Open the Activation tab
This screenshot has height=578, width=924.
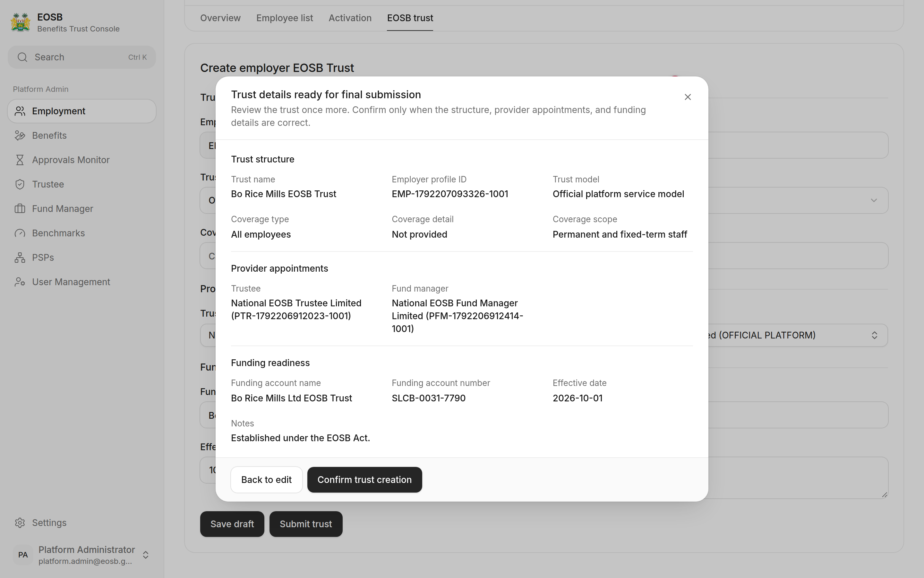tap(350, 18)
